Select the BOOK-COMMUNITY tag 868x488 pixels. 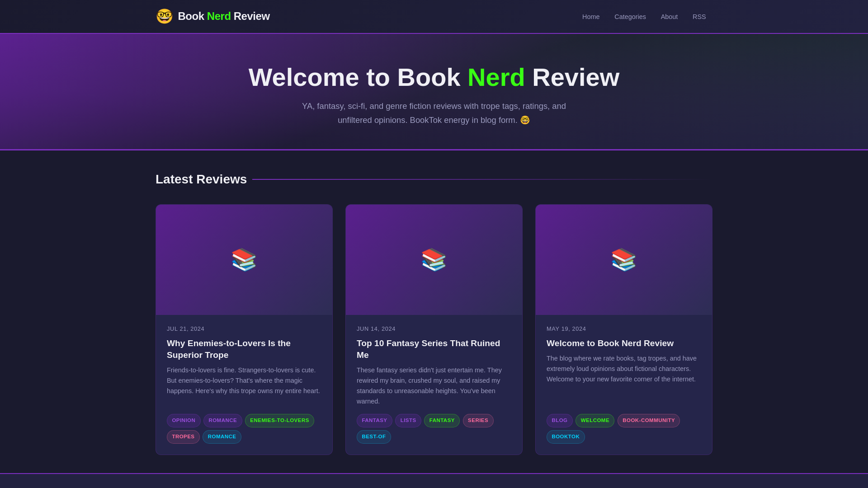click(x=649, y=421)
